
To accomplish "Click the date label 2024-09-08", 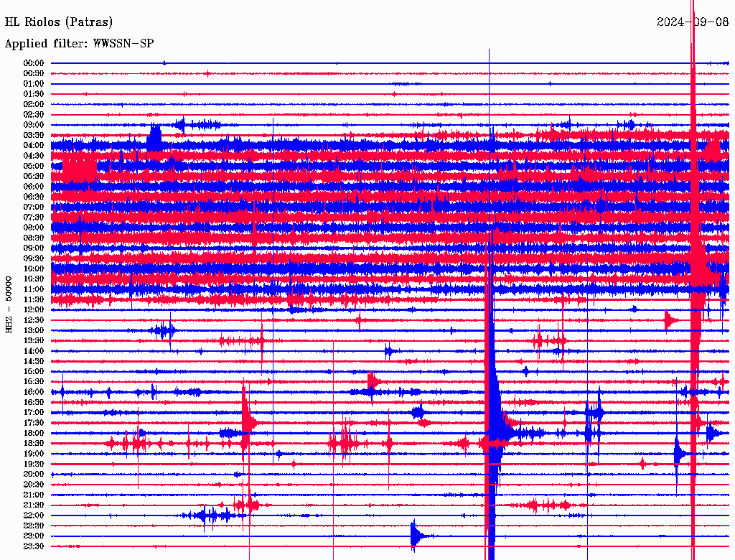I will 693,22.
